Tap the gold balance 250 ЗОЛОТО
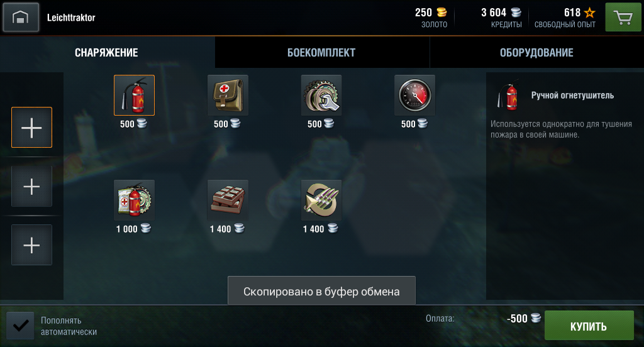This screenshot has width=644, height=347. 431,18
